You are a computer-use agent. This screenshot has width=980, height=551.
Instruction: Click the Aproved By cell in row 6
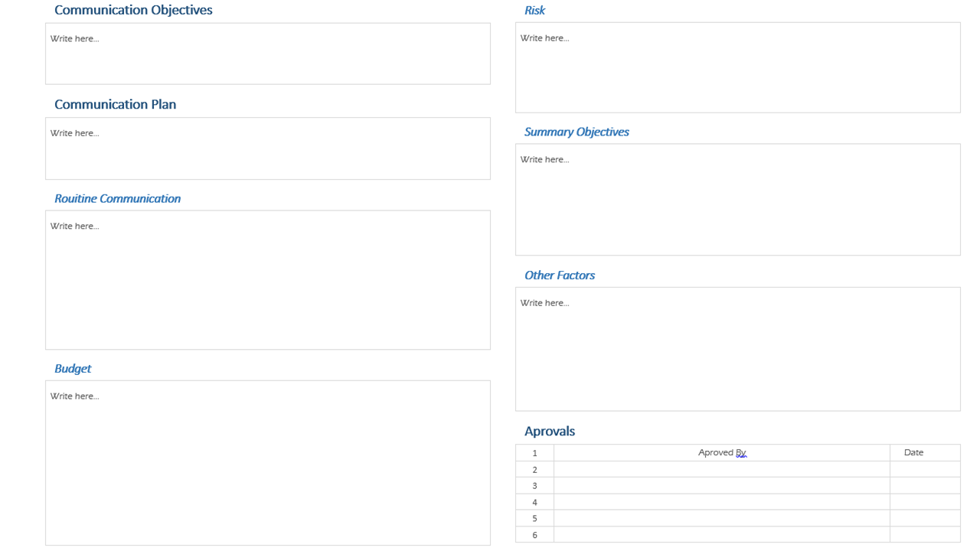721,534
